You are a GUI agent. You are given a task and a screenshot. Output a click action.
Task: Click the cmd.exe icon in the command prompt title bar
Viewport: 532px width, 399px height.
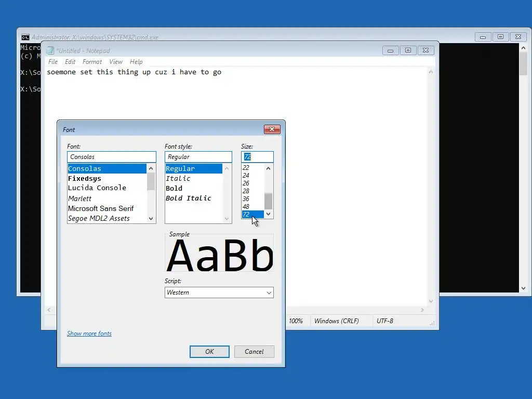point(25,37)
